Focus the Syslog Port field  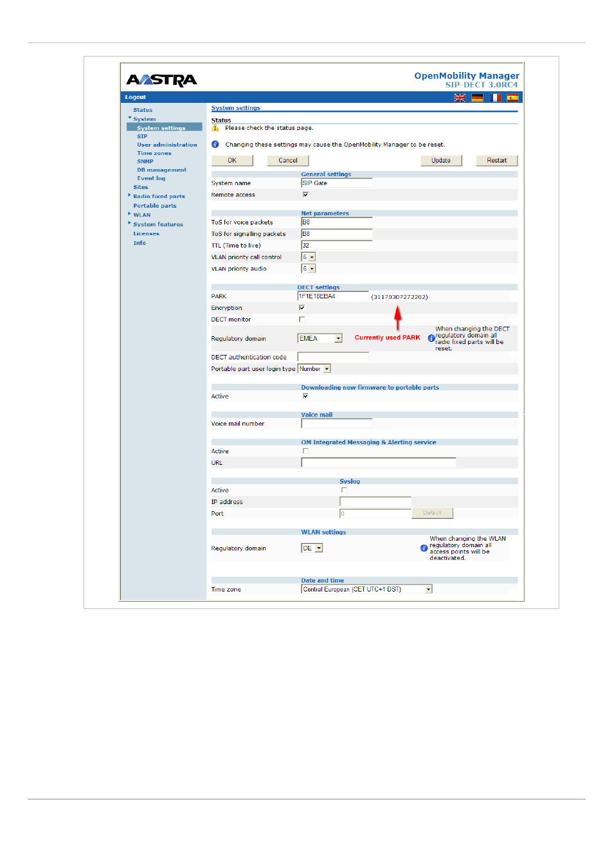[375, 514]
